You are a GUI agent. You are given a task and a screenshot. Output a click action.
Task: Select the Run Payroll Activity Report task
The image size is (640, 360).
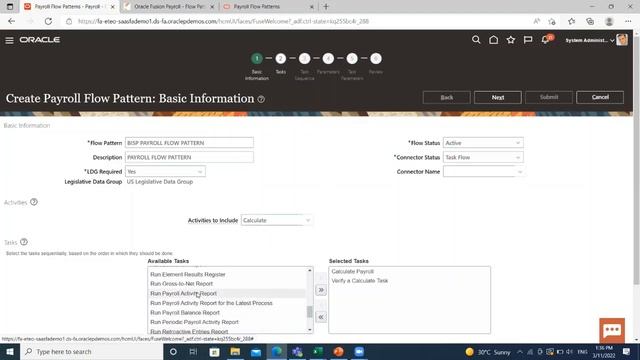click(x=184, y=293)
